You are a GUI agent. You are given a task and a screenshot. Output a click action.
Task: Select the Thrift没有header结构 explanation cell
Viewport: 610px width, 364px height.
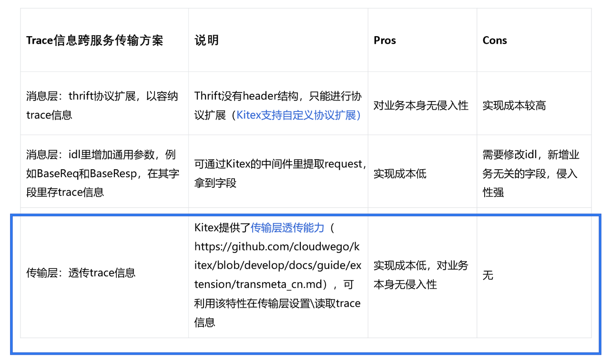pos(278,105)
